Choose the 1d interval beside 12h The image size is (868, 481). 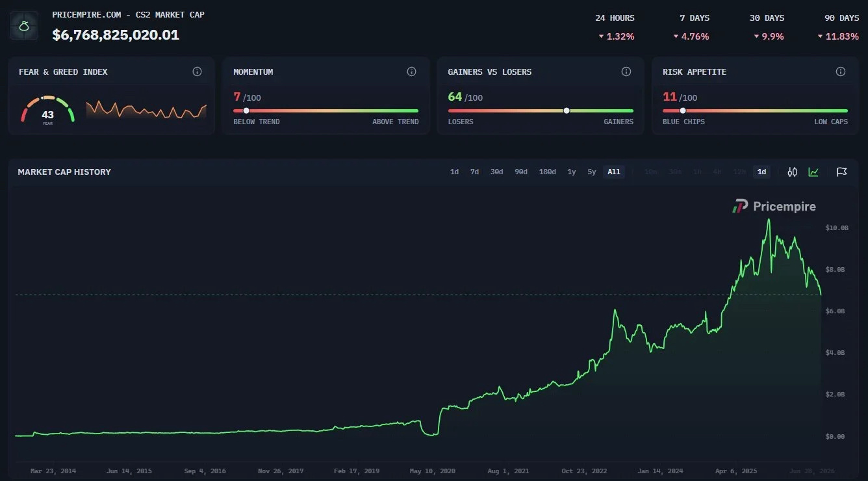click(762, 172)
